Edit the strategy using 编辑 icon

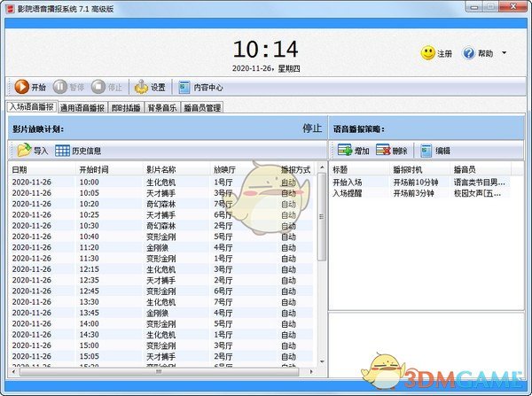(x=426, y=151)
